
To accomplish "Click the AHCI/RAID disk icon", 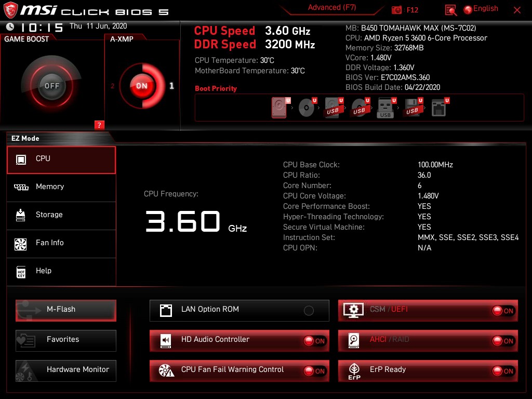I will point(354,341).
